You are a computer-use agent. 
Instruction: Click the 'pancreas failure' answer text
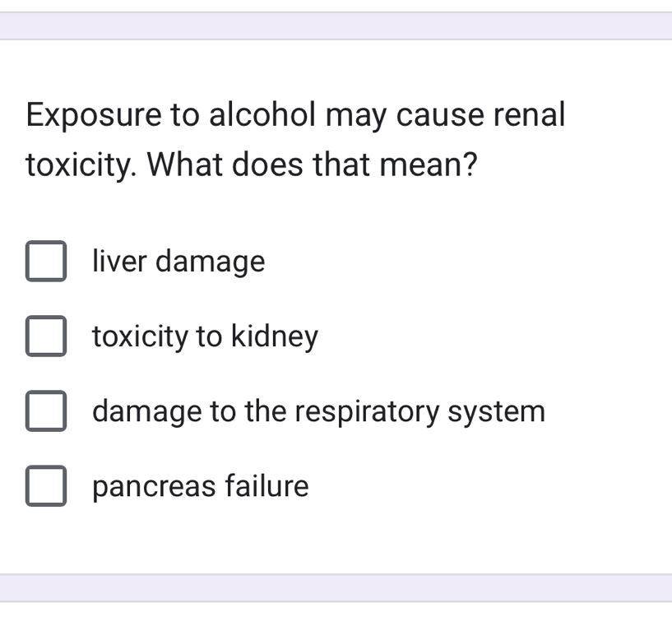click(201, 486)
